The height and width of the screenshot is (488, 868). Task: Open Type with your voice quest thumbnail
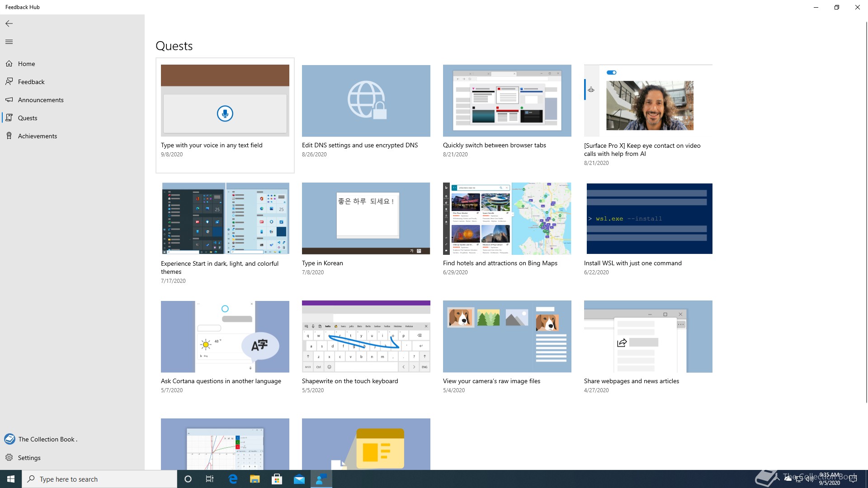coord(225,101)
